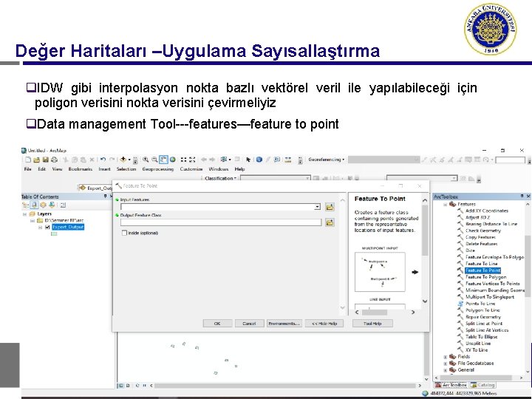Screen dimensions: 532x399
Task: Click the Print icon in the toolbar
Action: click(x=54, y=160)
